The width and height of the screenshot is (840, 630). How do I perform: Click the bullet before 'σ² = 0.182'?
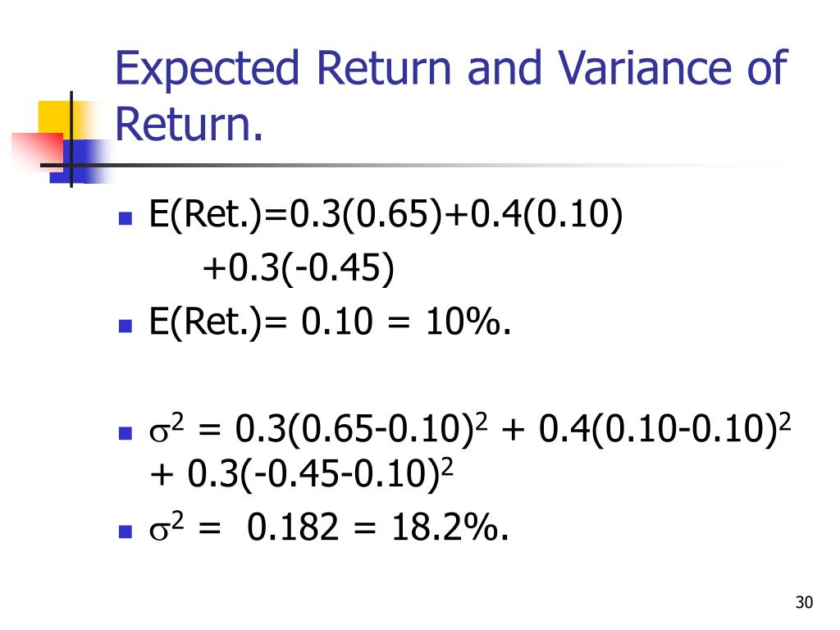pos(125,531)
